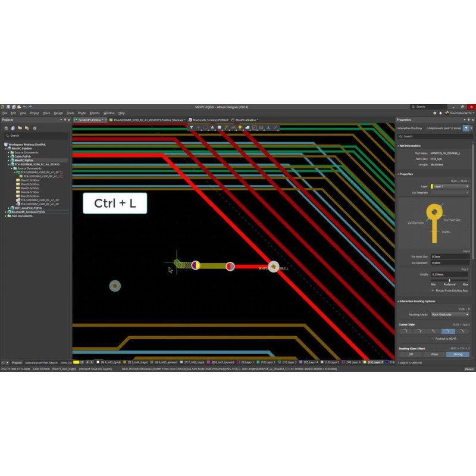Click the selection filter funnel in active bar
476x476 pixels.
point(192,127)
